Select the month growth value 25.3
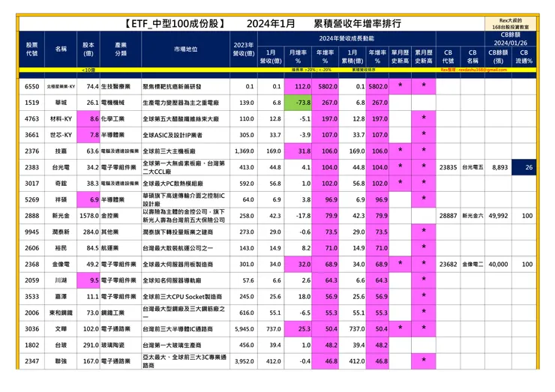The image size is (555, 392). point(298,329)
